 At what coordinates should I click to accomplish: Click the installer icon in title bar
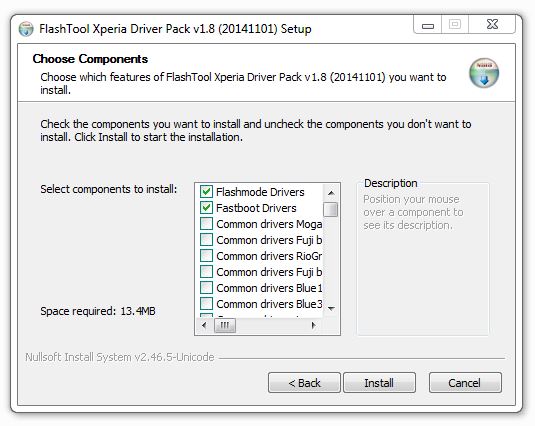[26, 29]
